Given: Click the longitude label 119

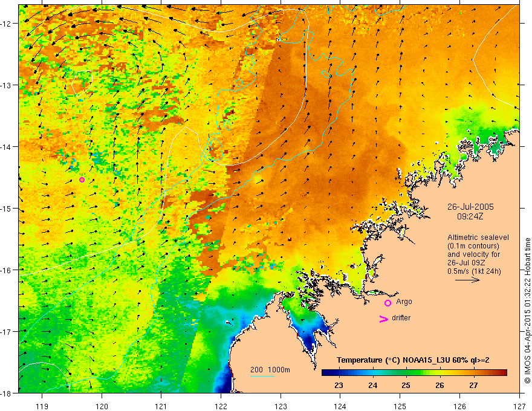Looking at the screenshot, I should [42, 406].
